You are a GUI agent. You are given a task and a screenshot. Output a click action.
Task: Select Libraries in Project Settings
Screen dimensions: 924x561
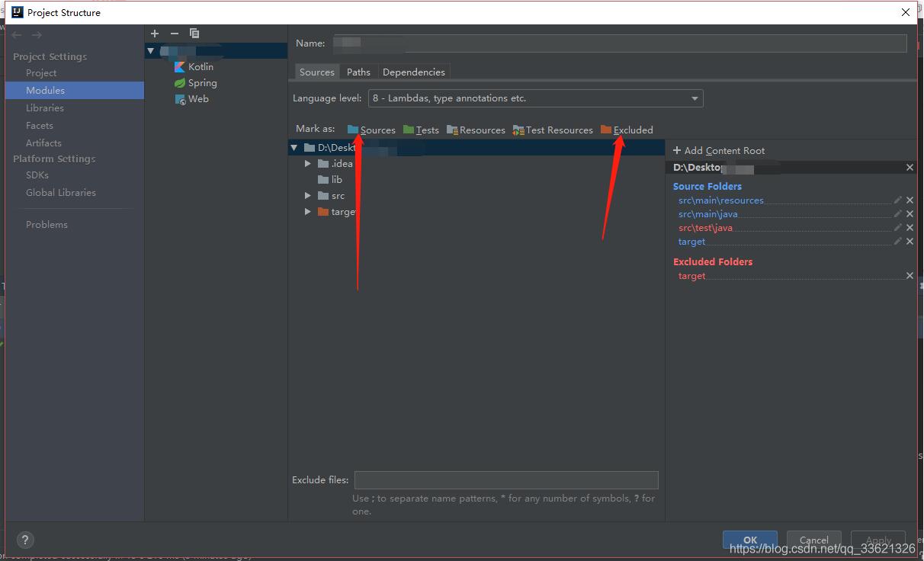[x=45, y=108]
